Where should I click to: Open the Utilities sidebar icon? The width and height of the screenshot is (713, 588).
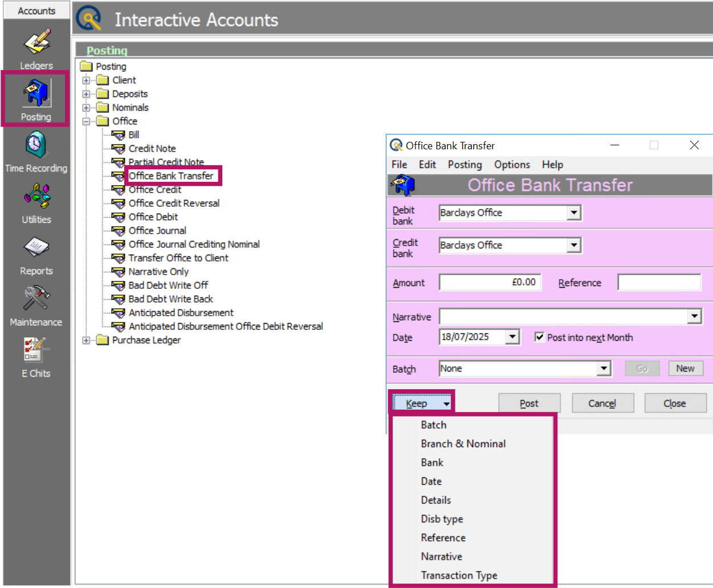(36, 197)
